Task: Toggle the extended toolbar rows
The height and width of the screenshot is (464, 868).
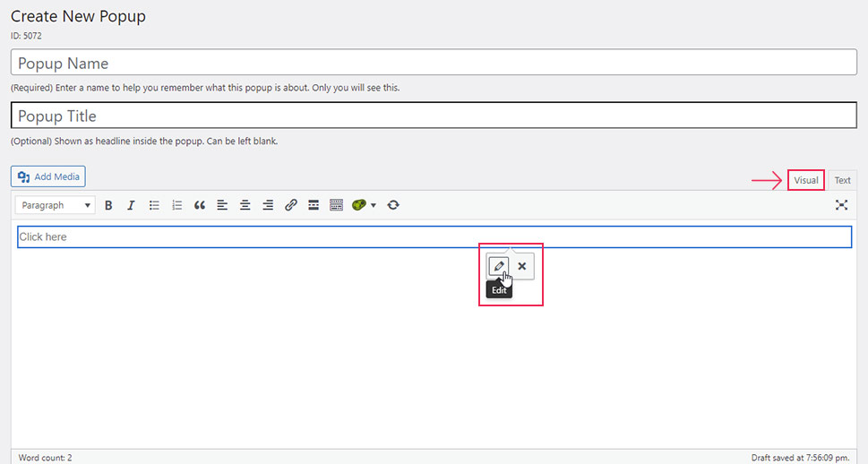Action: click(337, 205)
